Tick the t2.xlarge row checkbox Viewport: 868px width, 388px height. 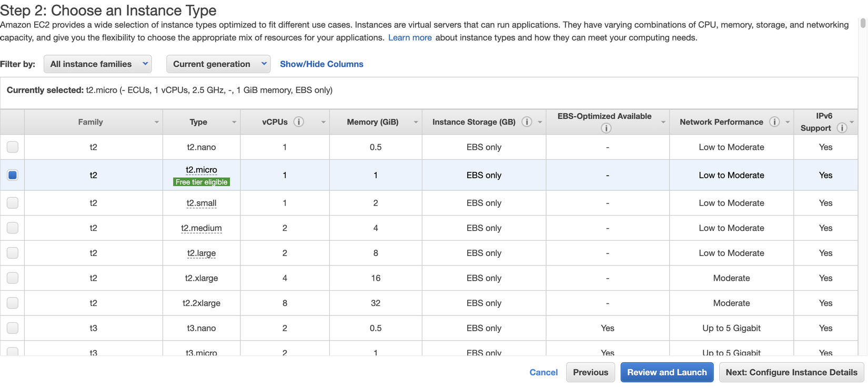tap(13, 278)
